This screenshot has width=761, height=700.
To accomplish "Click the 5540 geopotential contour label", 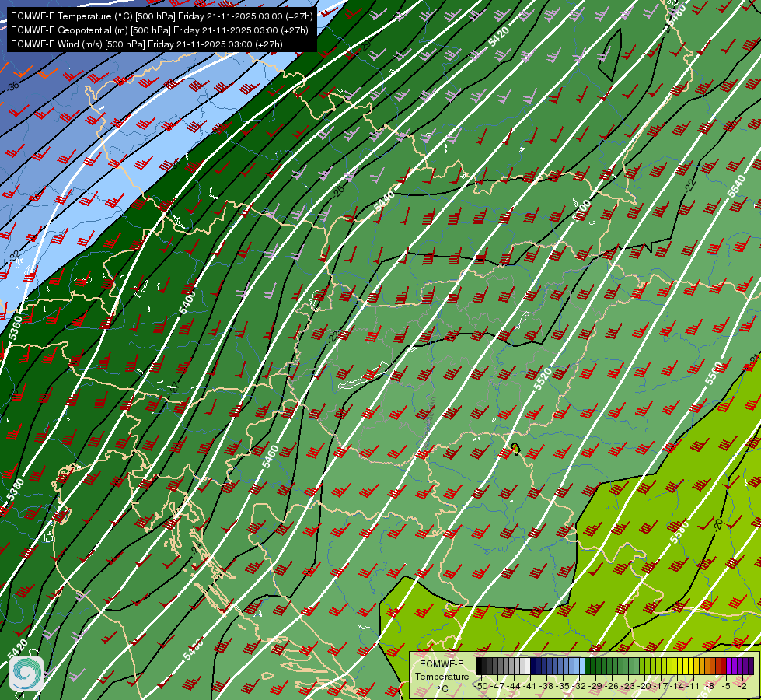I will click(x=736, y=186).
